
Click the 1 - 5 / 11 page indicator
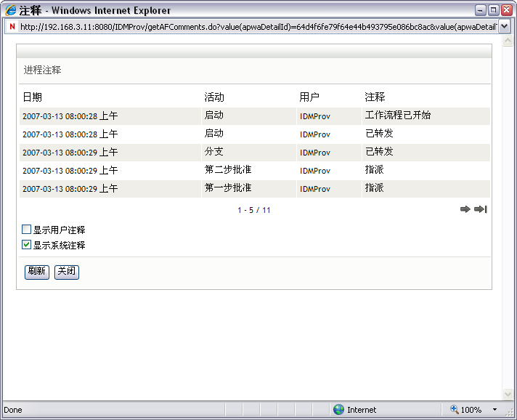[x=254, y=210]
